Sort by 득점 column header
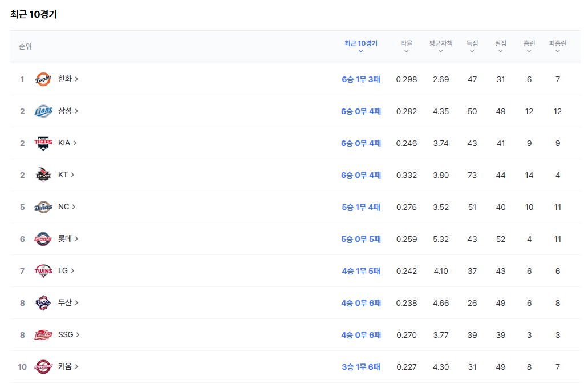This screenshot has width=588, height=388. pyautogui.click(x=472, y=46)
